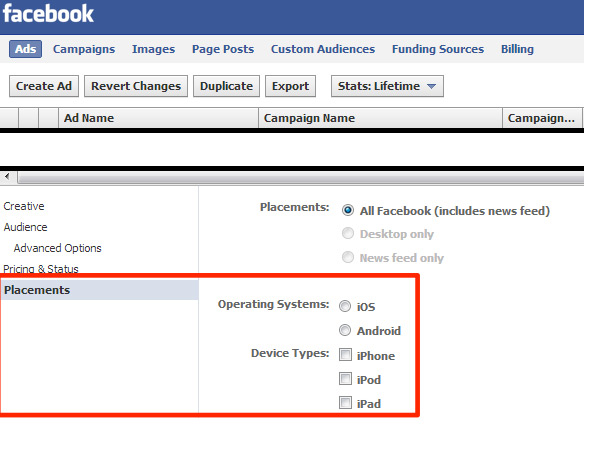
Task: Select Creative in the side list
Action: pos(24,206)
